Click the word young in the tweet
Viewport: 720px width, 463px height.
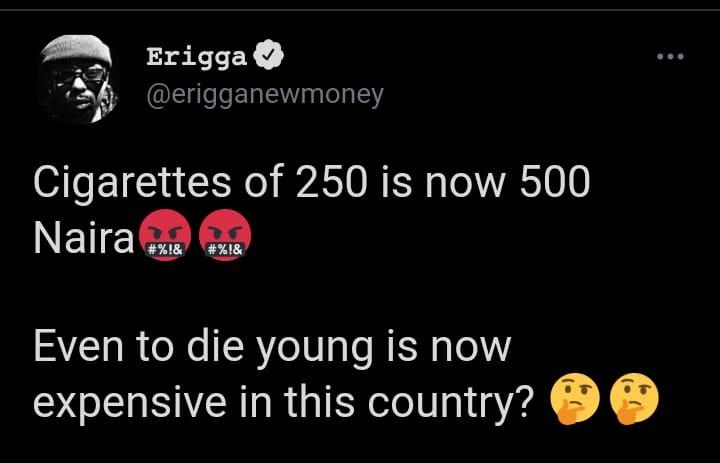pyautogui.click(x=315, y=350)
